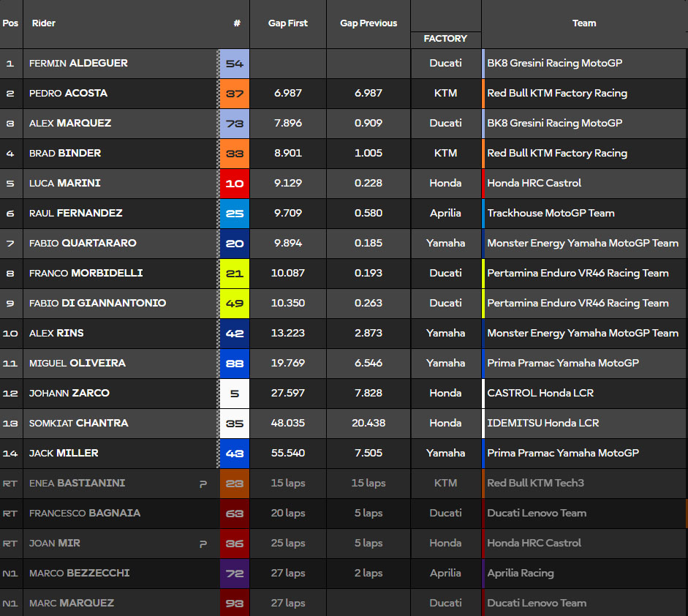The height and width of the screenshot is (616, 688).
Task: Open rider Pedro Acosta
Action: [x=68, y=94]
